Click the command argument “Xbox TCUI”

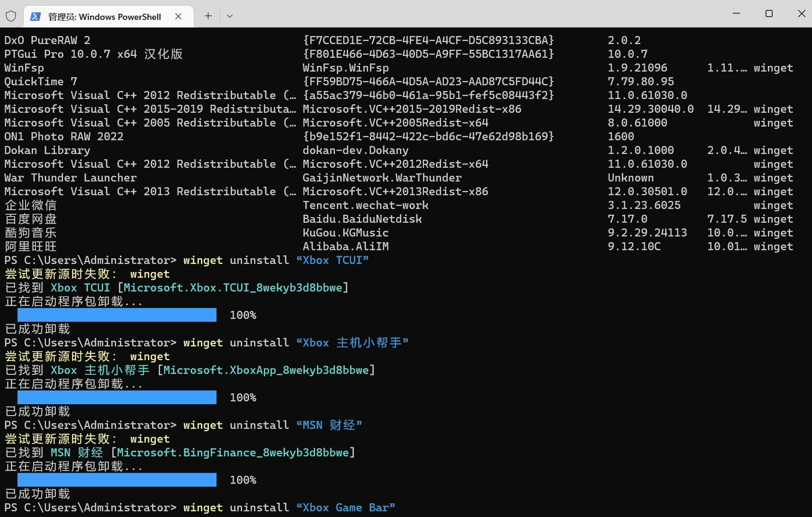point(333,260)
